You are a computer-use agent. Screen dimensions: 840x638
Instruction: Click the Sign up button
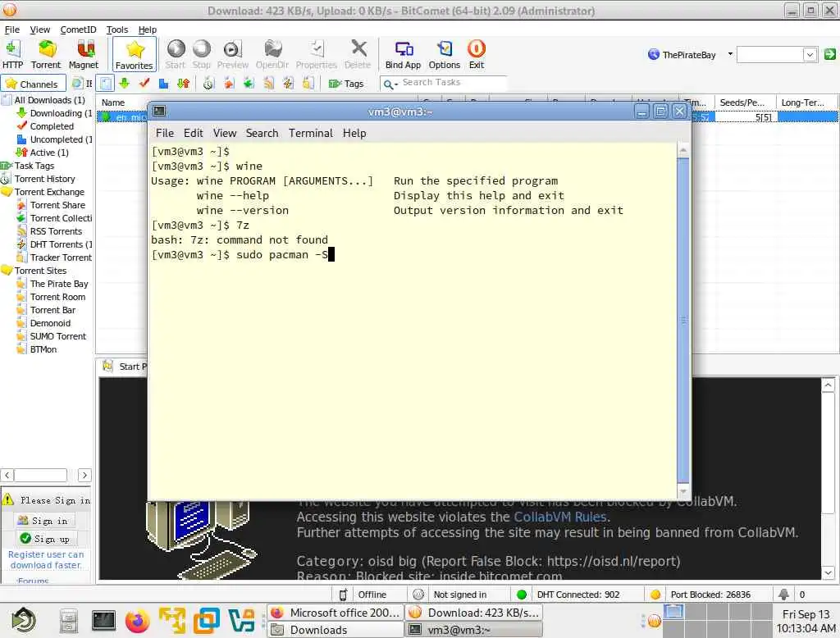(x=47, y=538)
